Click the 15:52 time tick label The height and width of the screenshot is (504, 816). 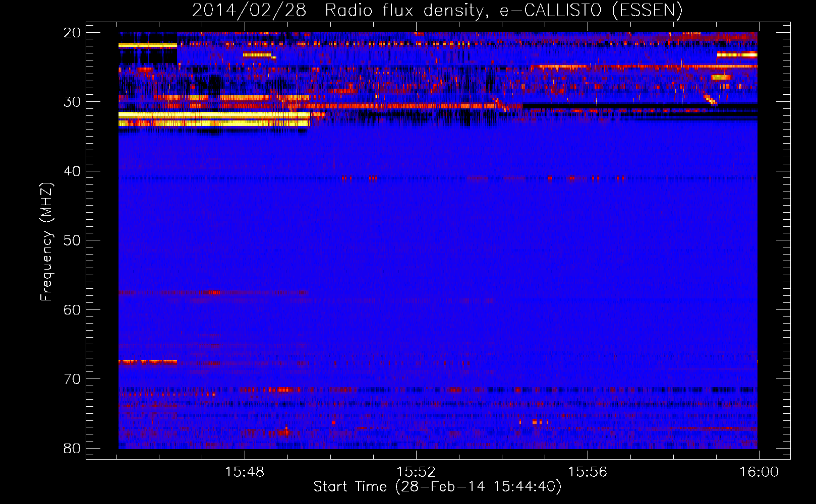pyautogui.click(x=416, y=472)
